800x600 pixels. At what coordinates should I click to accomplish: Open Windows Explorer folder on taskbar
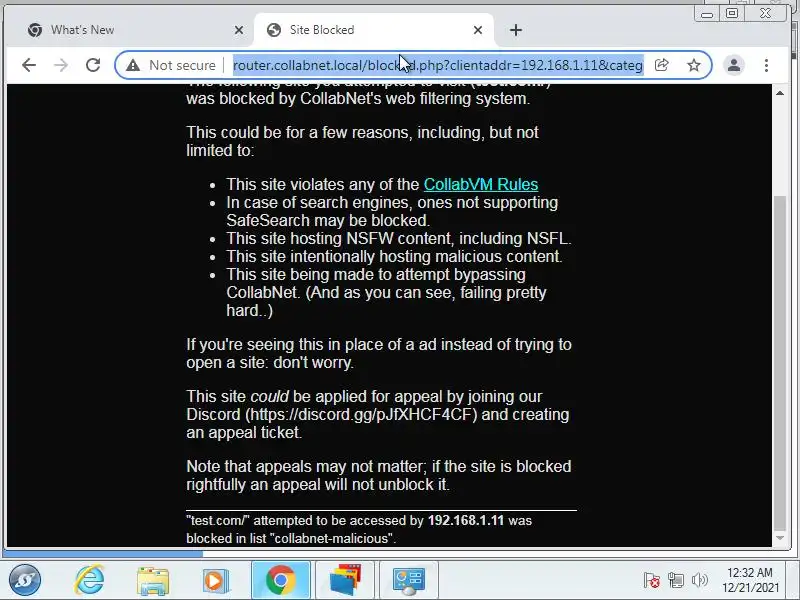[153, 581]
